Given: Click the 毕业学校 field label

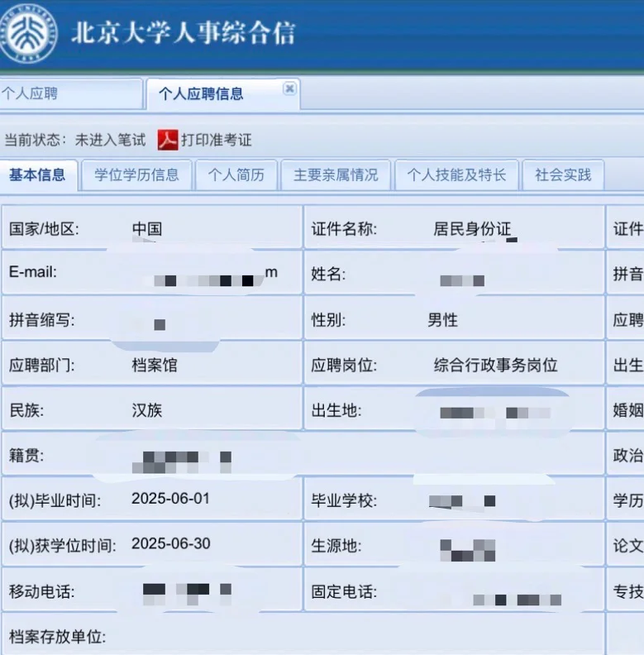Looking at the screenshot, I should (x=344, y=500).
